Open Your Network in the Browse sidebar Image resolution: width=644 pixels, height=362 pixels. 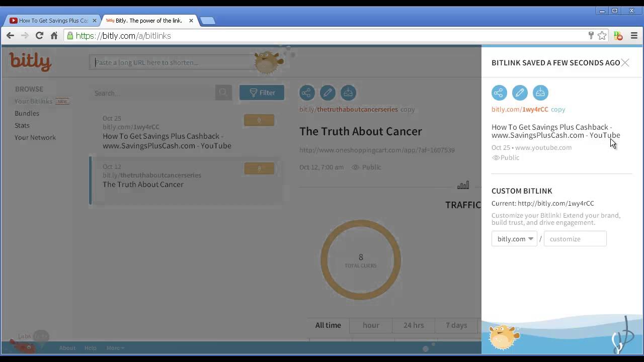coord(35,137)
